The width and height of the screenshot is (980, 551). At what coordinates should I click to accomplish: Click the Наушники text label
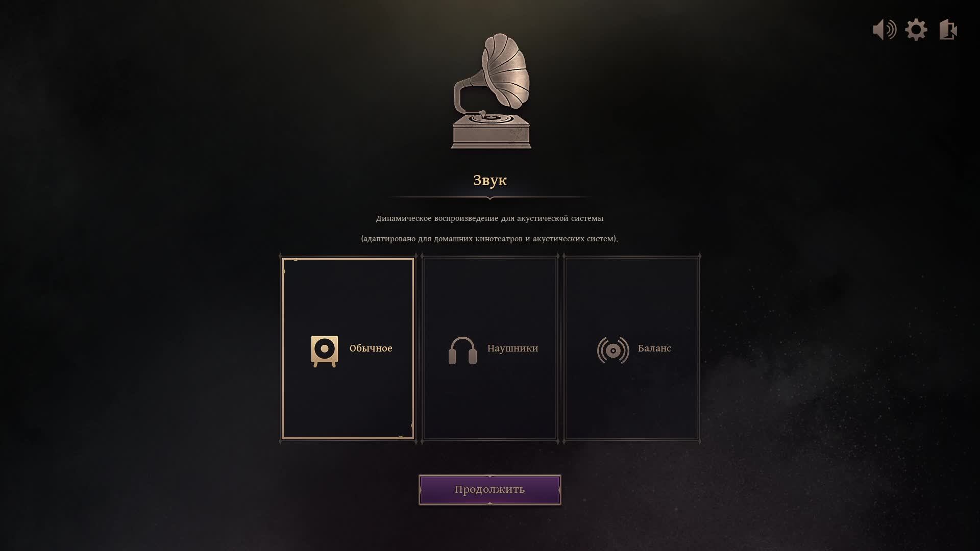[x=512, y=348]
